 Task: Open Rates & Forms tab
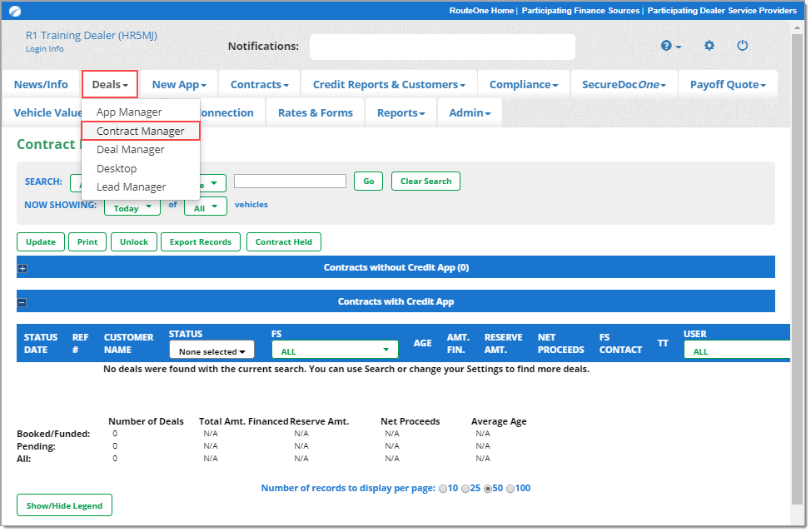point(316,113)
